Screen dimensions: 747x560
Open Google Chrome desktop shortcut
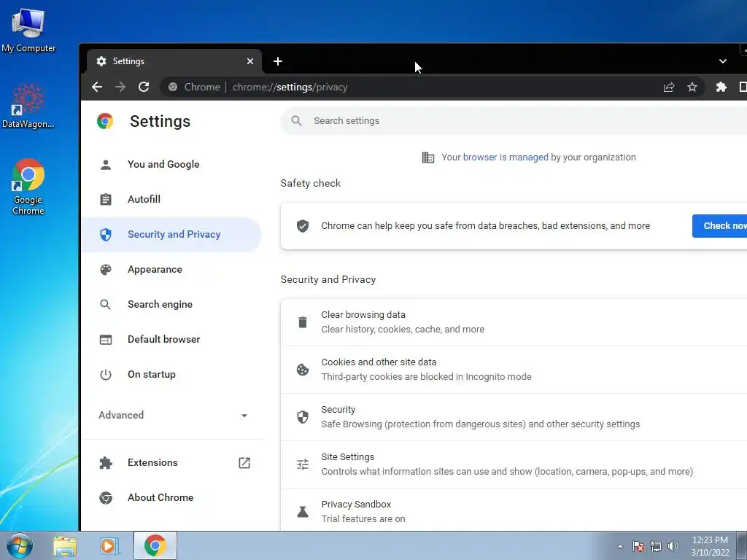tap(28, 187)
